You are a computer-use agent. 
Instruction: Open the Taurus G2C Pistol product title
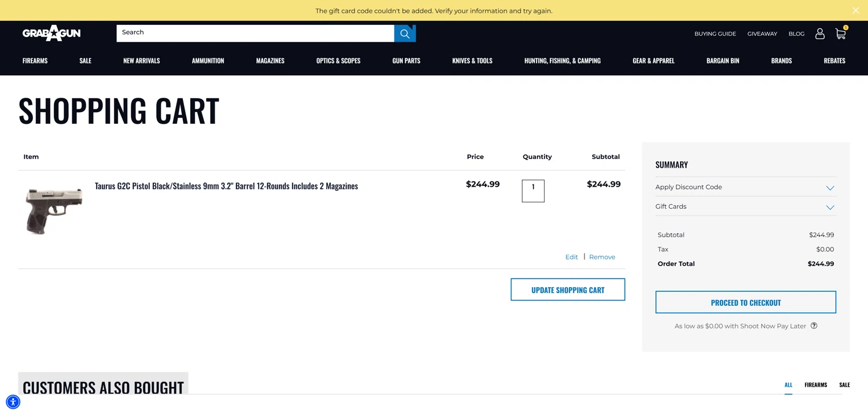click(x=226, y=186)
